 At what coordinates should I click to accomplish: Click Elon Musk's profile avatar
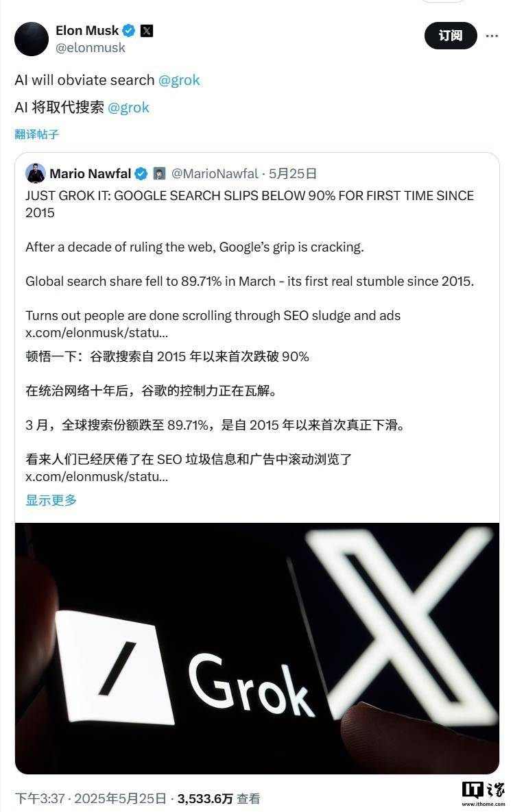(x=32, y=39)
